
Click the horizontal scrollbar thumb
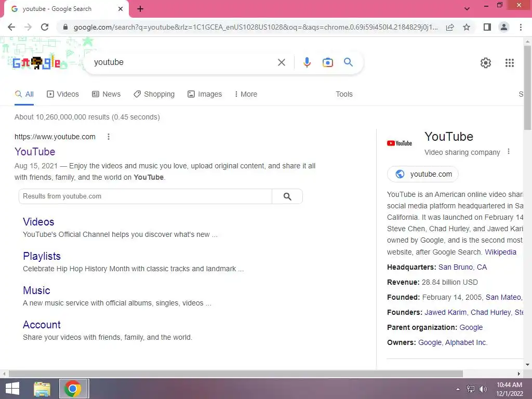coord(236,374)
